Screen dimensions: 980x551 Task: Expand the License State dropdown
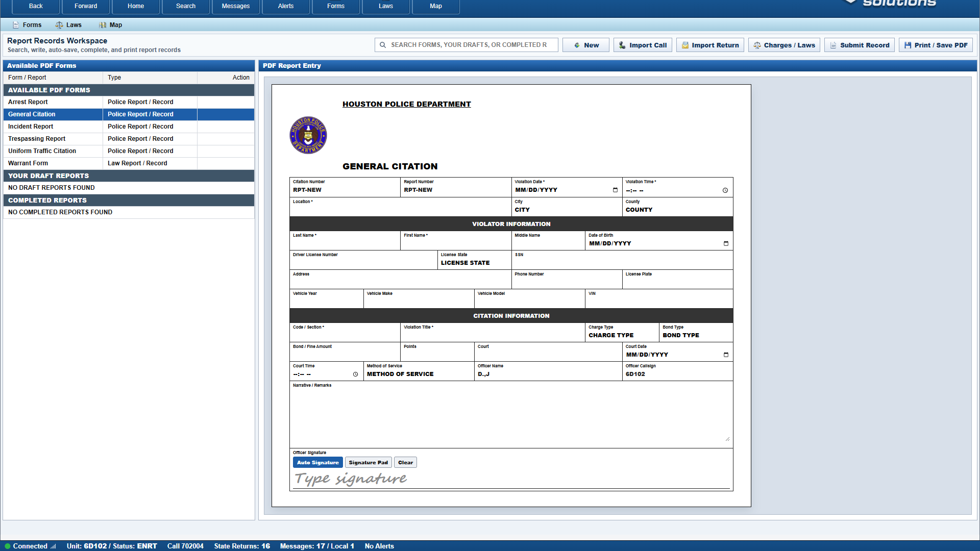point(475,263)
